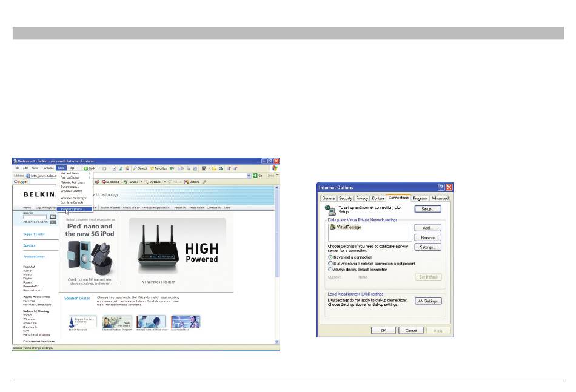The image size is (576, 392).
Task: Click the AutoLink icon on the Google toolbar
Action: point(146,182)
